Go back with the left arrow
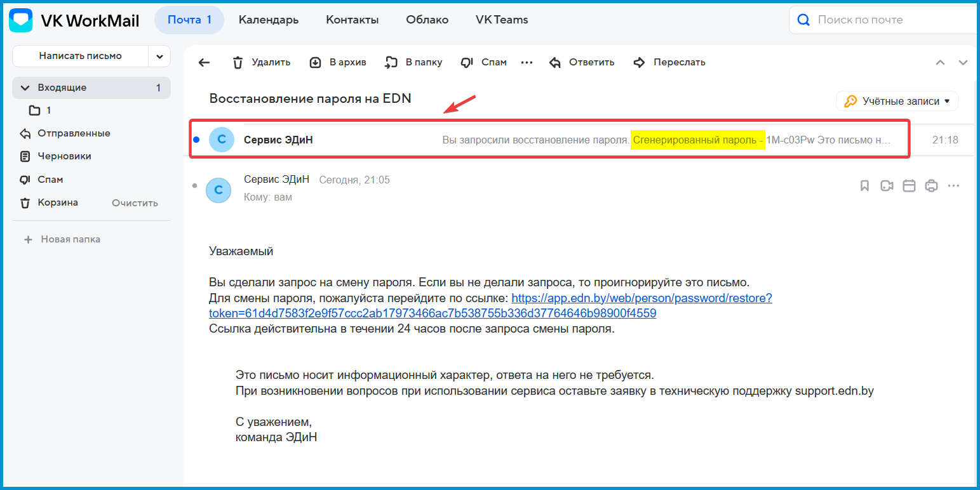The width and height of the screenshot is (980, 490). pos(204,62)
